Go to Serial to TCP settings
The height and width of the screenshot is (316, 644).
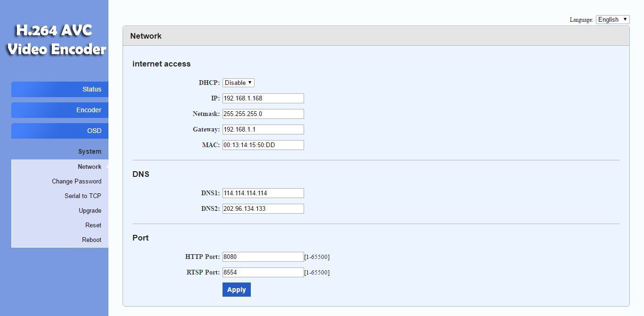pos(83,196)
